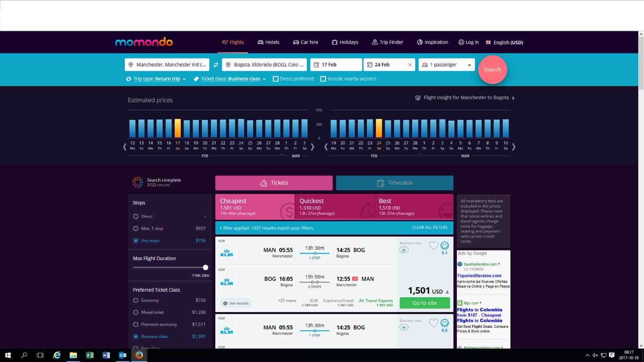Screen dimensions: 644x362
Task: Expand Flight Insight for Manchester to Bogota
Action: coord(465,98)
